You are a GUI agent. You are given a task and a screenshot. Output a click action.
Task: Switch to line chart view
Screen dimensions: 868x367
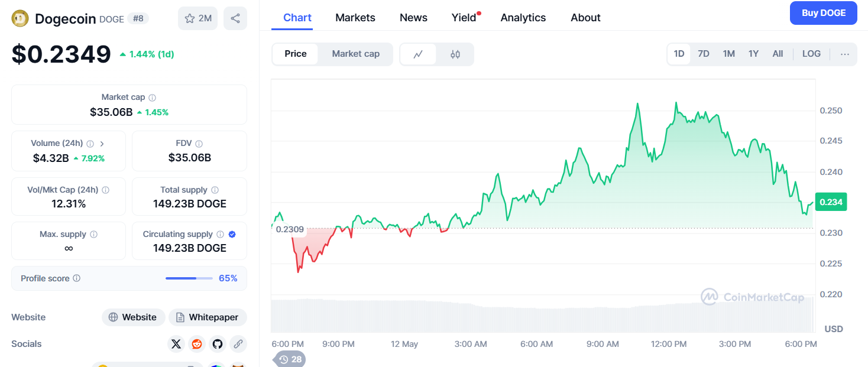418,54
